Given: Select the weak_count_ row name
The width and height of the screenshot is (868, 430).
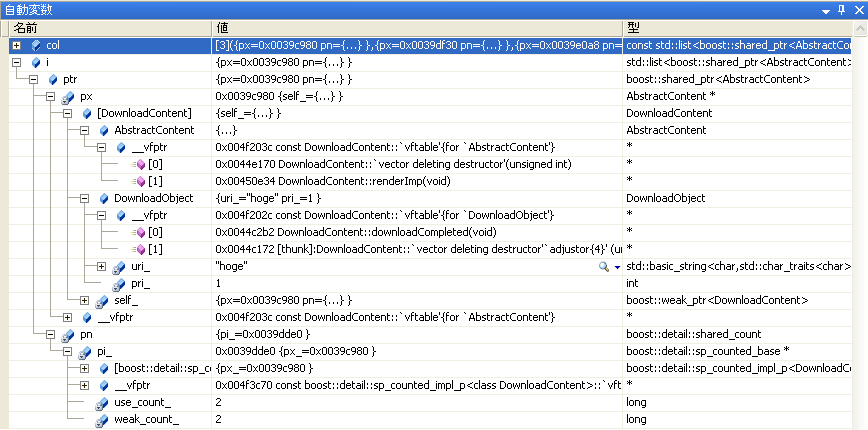Looking at the screenshot, I should pyautogui.click(x=146, y=419).
